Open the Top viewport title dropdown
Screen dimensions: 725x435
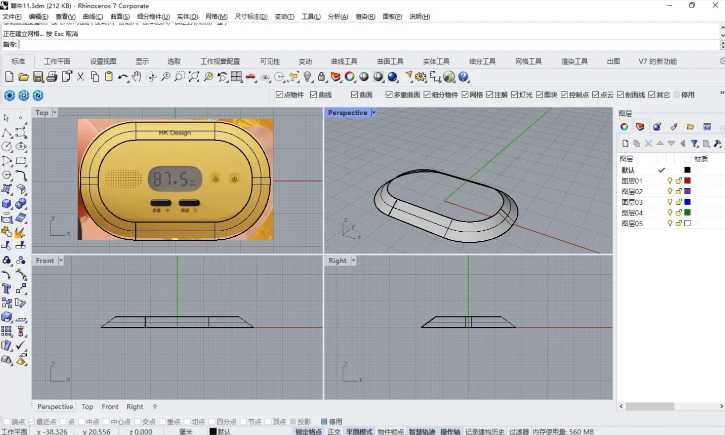(x=54, y=113)
